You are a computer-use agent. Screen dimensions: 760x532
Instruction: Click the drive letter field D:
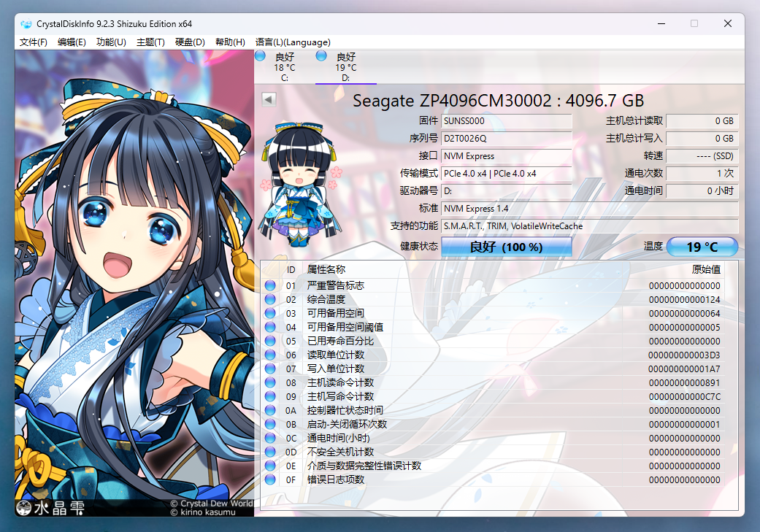(507, 191)
